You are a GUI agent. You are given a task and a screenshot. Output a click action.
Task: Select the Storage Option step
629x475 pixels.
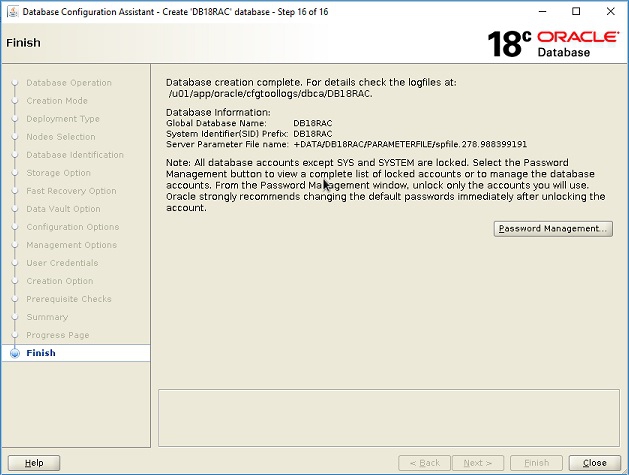point(58,173)
